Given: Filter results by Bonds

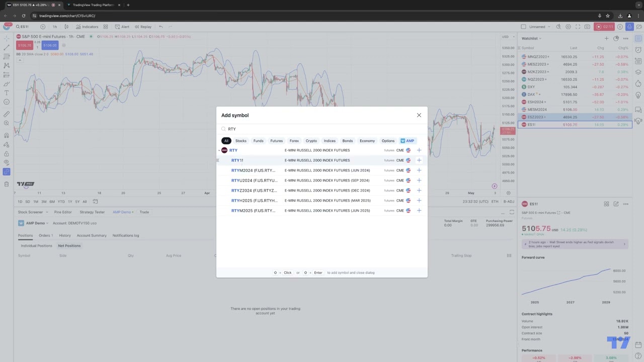Looking at the screenshot, I should point(348,141).
